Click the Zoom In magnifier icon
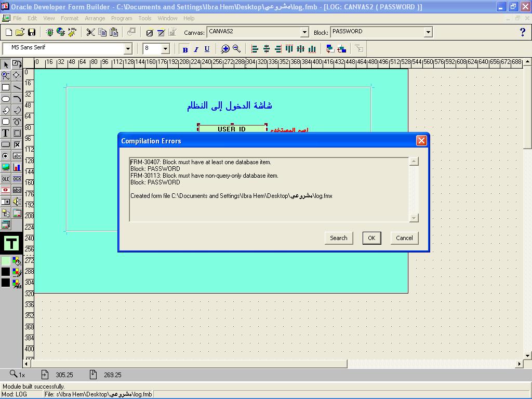 tap(225, 49)
